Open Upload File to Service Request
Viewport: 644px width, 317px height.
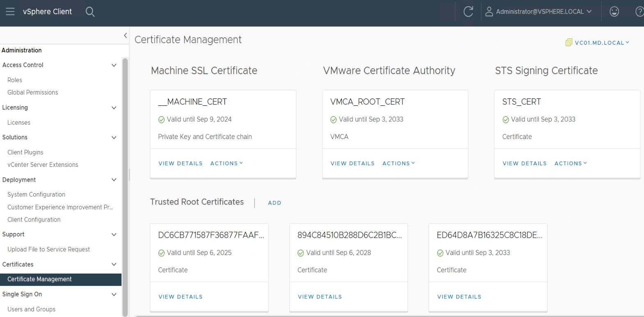click(x=48, y=249)
